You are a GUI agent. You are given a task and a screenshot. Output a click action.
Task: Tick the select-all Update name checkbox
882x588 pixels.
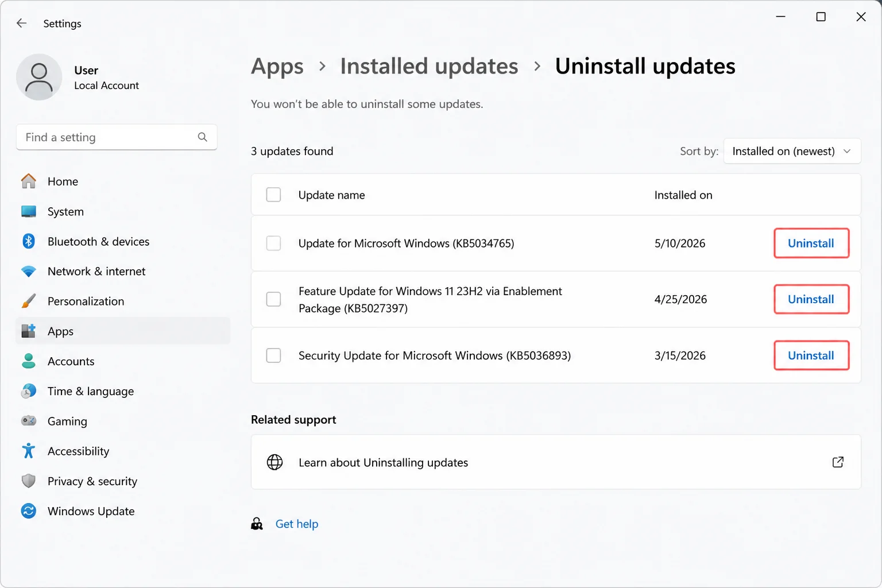coord(274,195)
